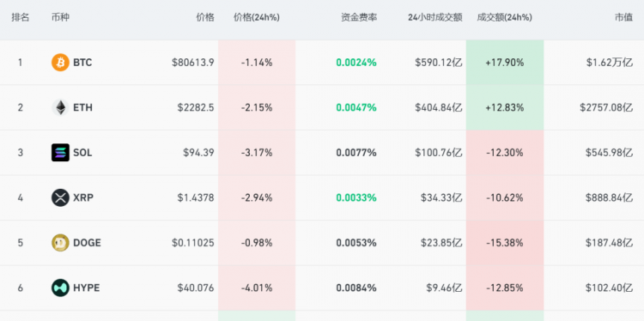Sort by 资金费率 column header
Screen dimensions: 644x321
[x=359, y=17]
